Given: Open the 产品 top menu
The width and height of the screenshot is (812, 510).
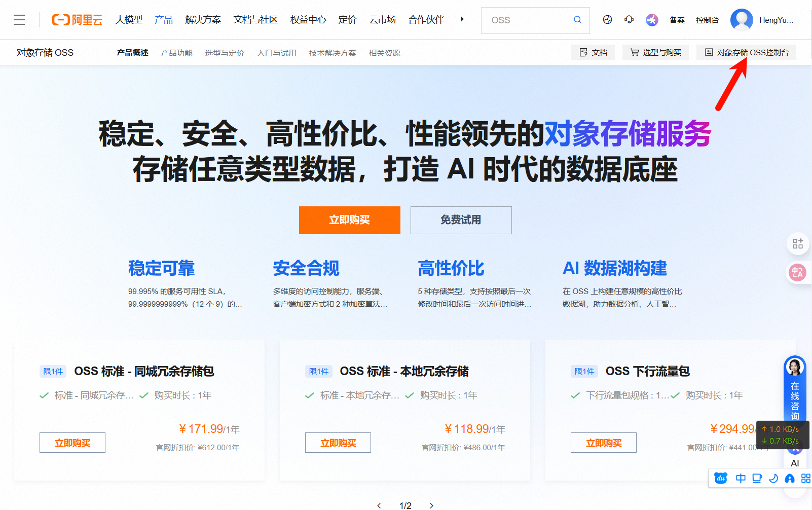Looking at the screenshot, I should [164, 20].
